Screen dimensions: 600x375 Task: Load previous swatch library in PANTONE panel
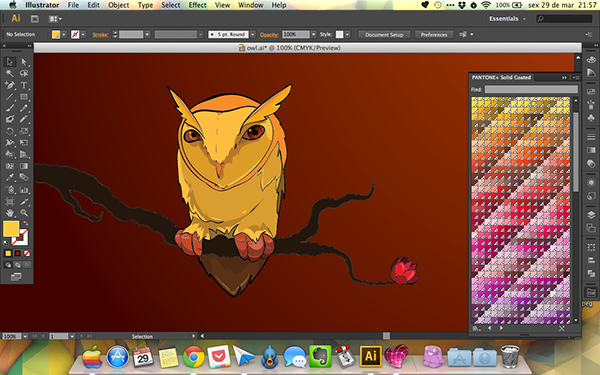click(x=489, y=328)
